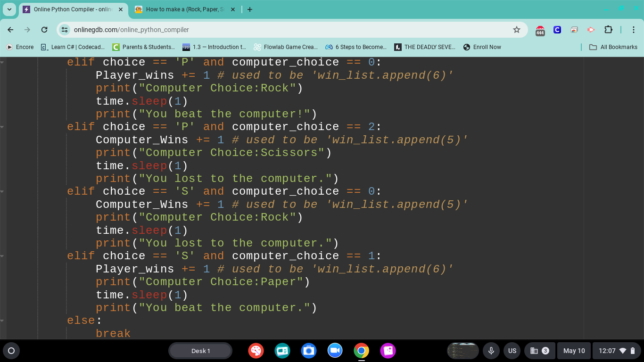Click the Chrome icon on the shelf
644x362 pixels.
362,351
